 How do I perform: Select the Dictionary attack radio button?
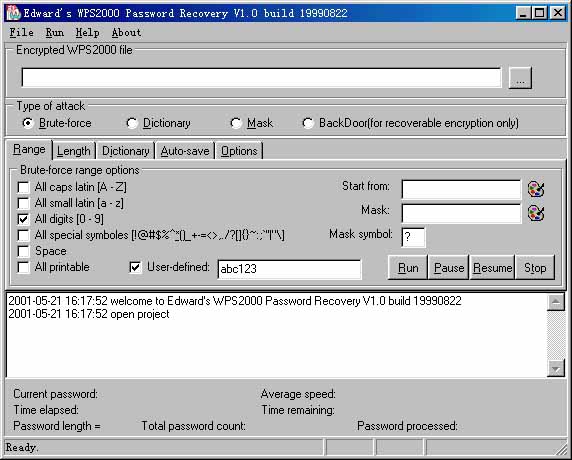132,123
